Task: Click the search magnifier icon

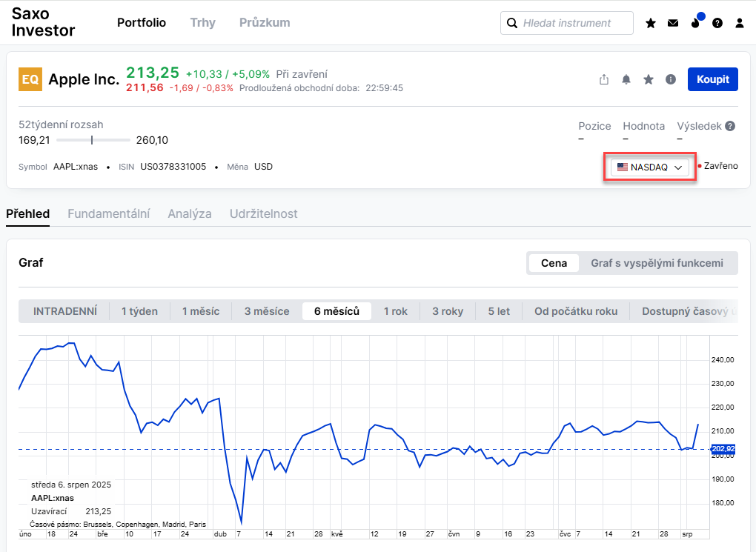Action: (512, 23)
